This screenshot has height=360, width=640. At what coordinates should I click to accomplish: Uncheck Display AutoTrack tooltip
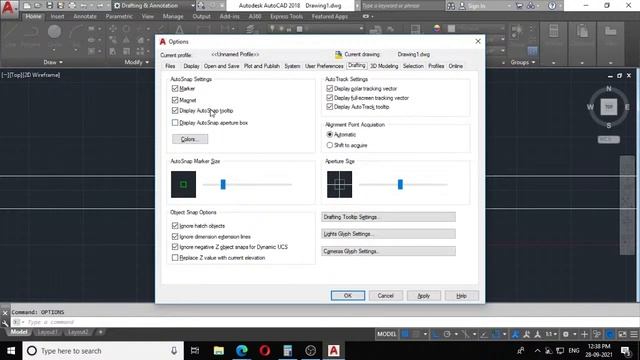(x=330, y=107)
